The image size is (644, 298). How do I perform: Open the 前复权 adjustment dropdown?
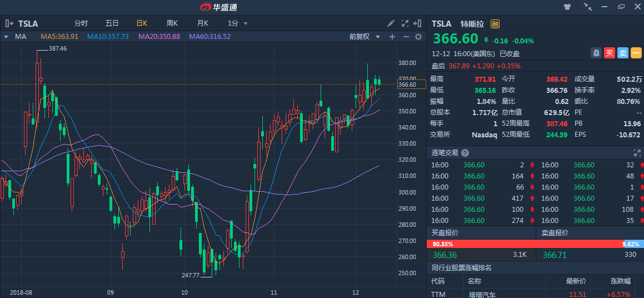click(365, 37)
